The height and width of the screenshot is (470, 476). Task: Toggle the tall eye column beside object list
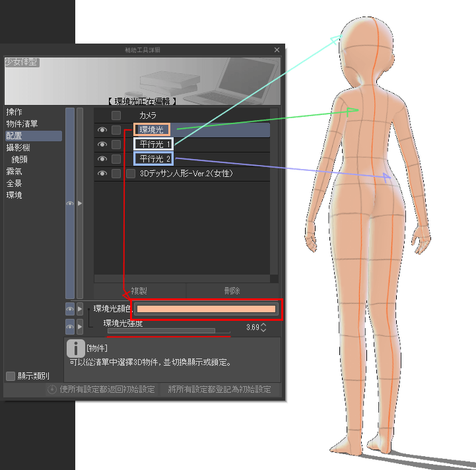click(70, 203)
